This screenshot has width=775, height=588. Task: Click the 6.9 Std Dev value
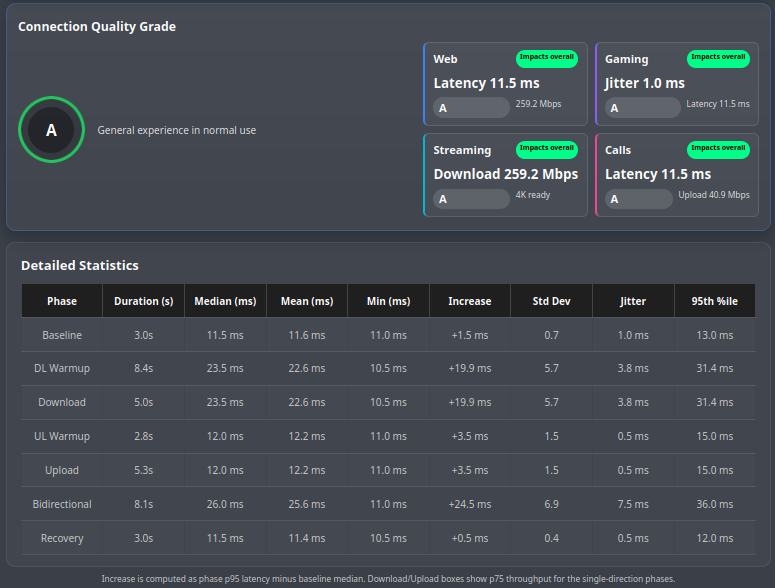[552, 504]
